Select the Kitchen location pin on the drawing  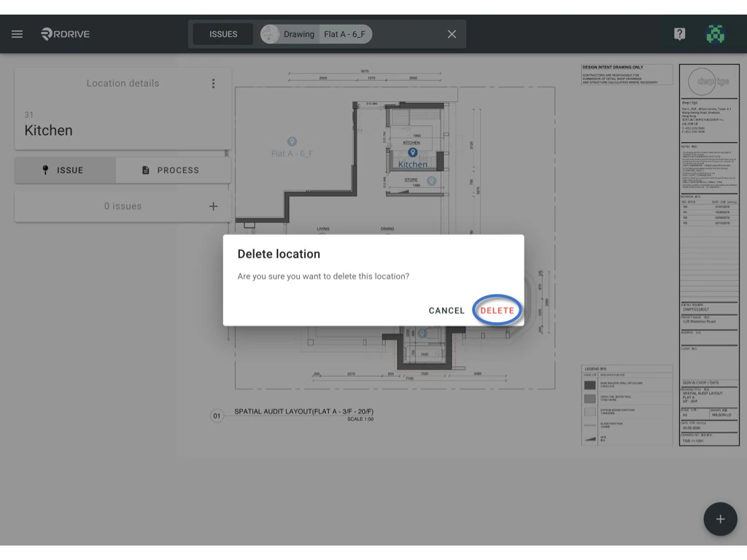pos(413,153)
